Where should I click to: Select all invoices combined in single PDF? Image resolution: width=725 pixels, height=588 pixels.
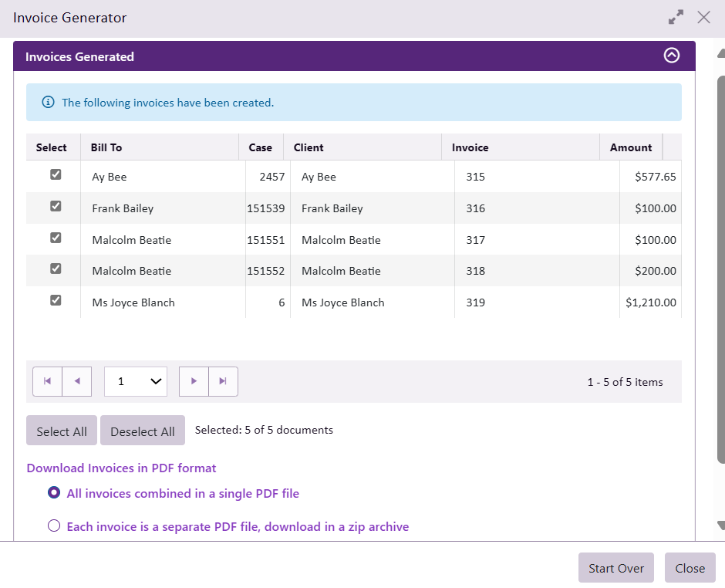[54, 493]
